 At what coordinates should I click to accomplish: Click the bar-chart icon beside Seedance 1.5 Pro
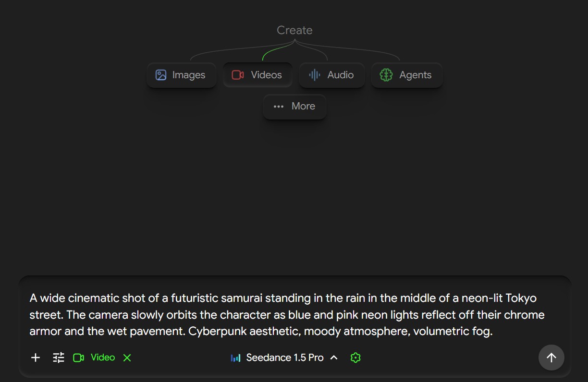[235, 358]
